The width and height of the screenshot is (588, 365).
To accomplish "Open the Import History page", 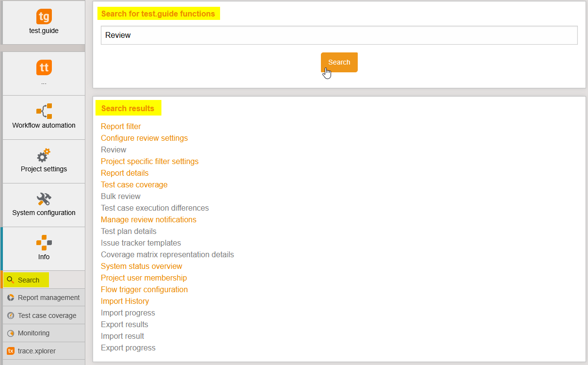I will tap(125, 301).
